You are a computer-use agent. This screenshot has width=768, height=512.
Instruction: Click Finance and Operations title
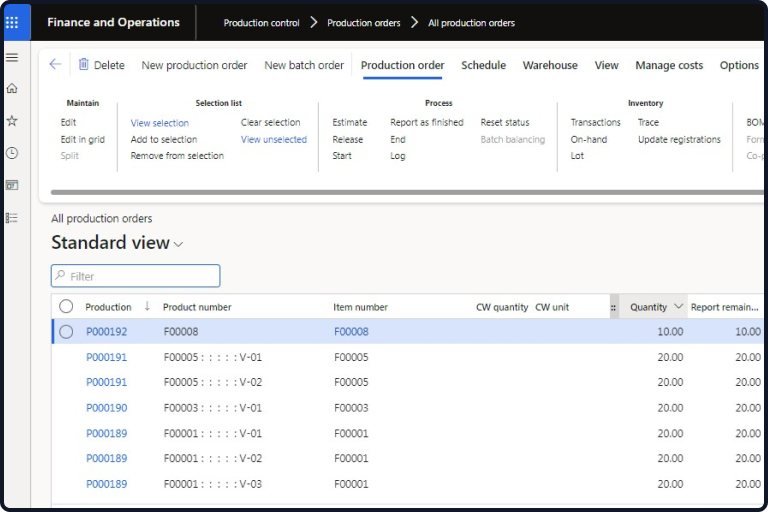(x=114, y=23)
